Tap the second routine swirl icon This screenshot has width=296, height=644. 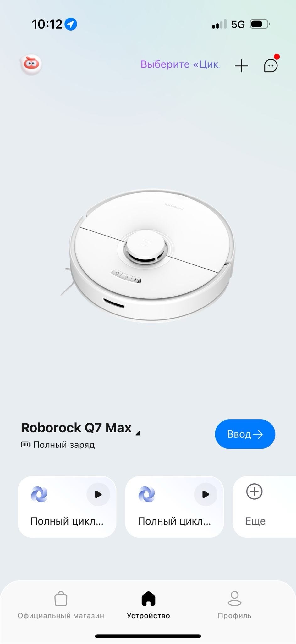point(147,494)
